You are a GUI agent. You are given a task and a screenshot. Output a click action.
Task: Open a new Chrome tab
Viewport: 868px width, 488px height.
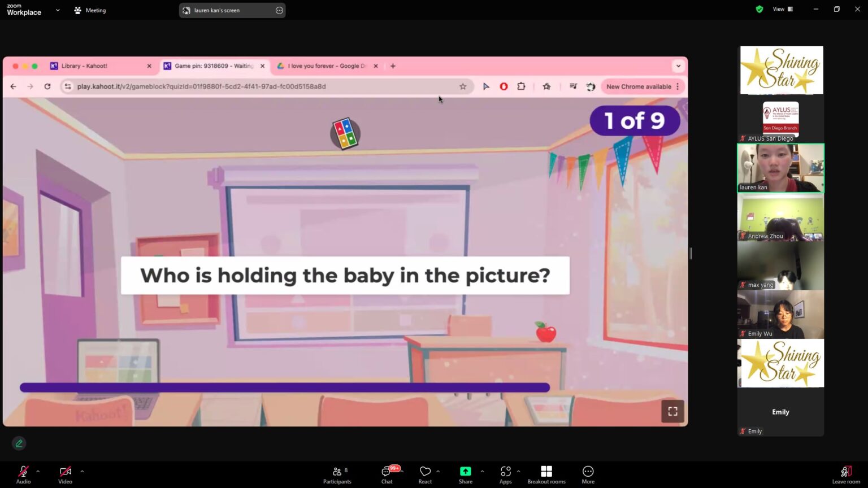coord(393,66)
